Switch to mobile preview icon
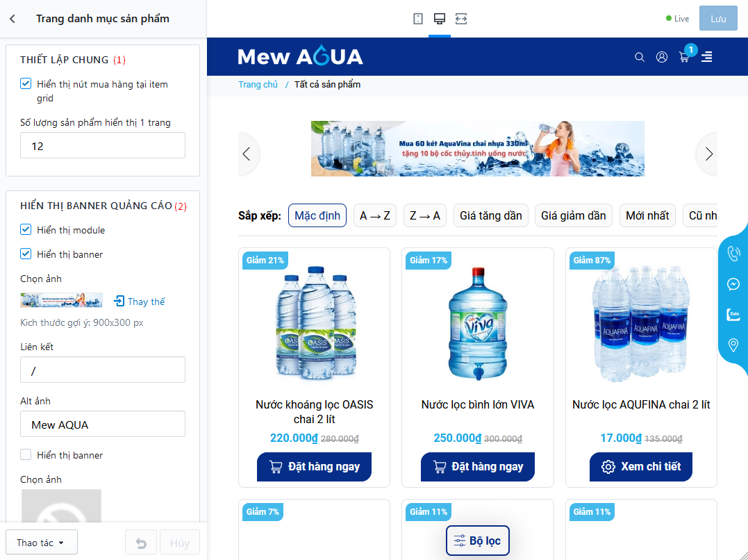The image size is (748, 560). (418, 19)
